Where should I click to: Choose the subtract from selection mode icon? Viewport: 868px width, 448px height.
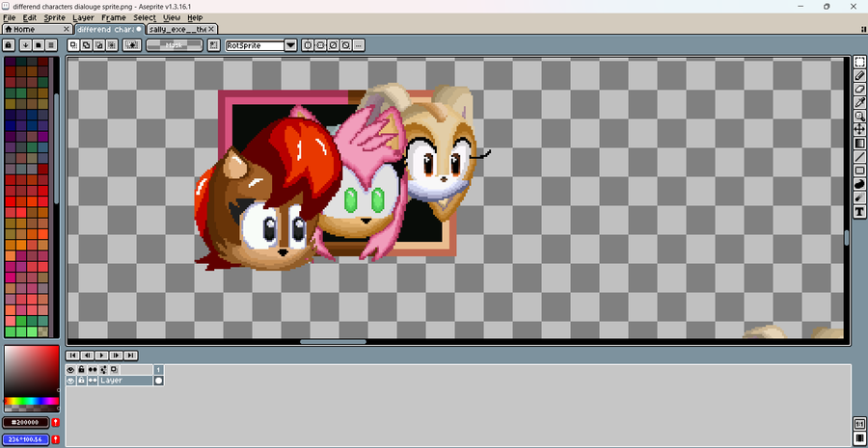tap(99, 45)
